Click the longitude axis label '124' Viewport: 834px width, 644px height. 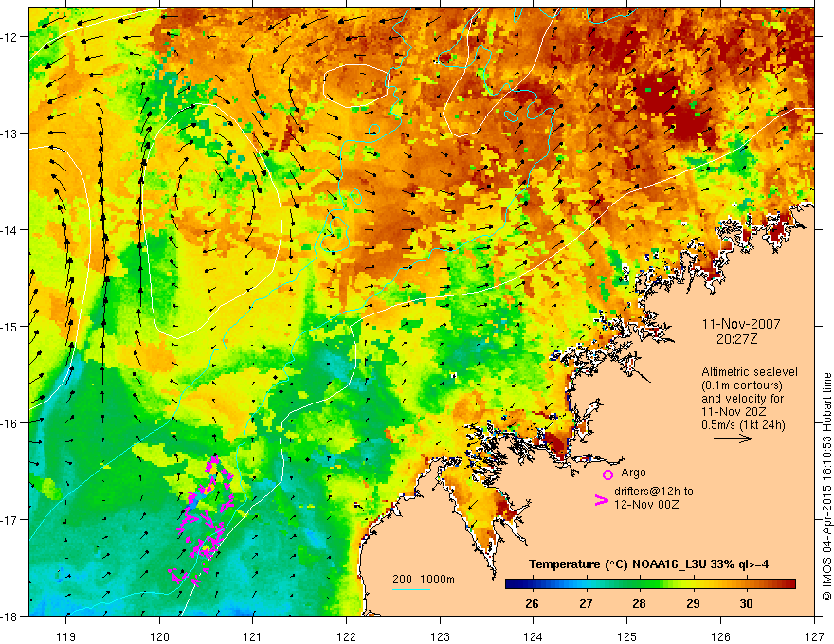click(x=534, y=636)
